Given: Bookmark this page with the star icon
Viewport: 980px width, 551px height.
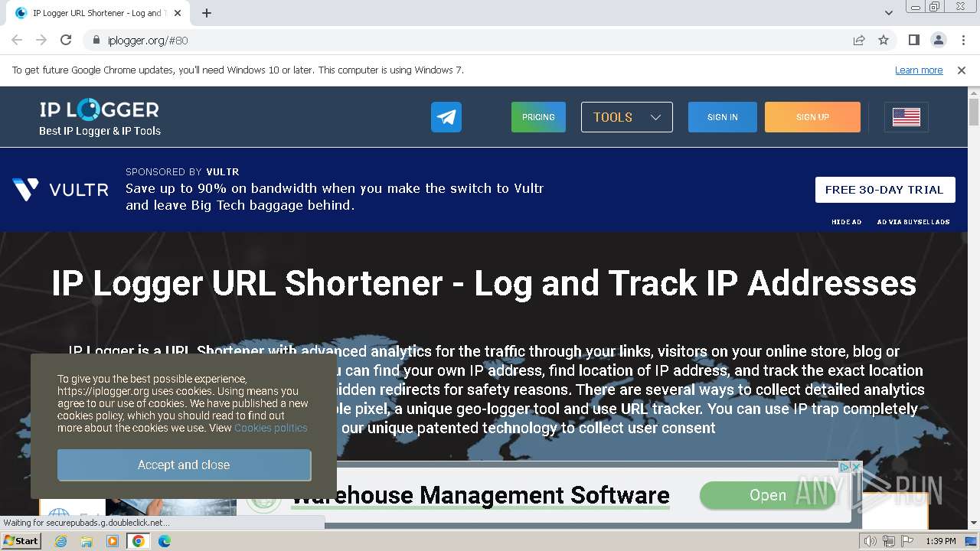Looking at the screenshot, I should (884, 40).
